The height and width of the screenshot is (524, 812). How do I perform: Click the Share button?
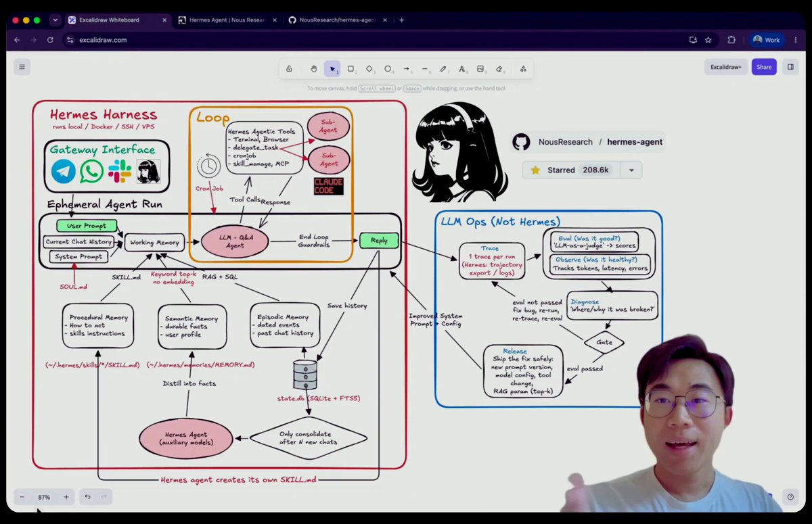pos(764,67)
